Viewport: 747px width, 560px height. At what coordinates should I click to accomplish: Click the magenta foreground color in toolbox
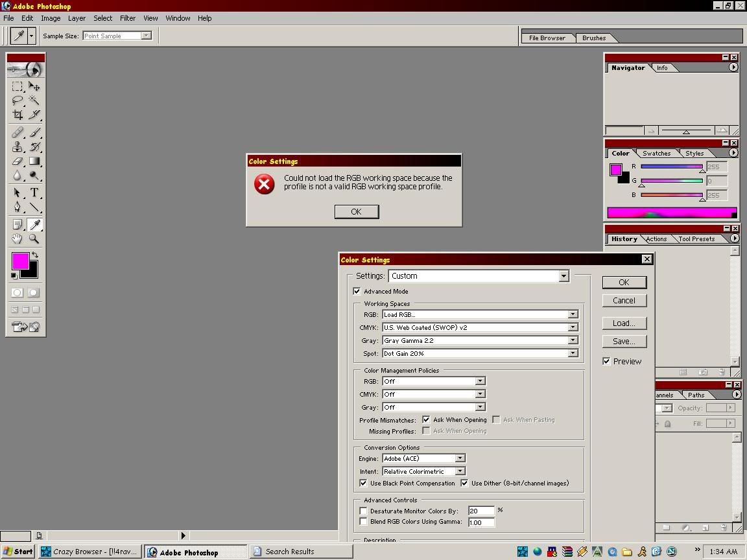pyautogui.click(x=19, y=260)
